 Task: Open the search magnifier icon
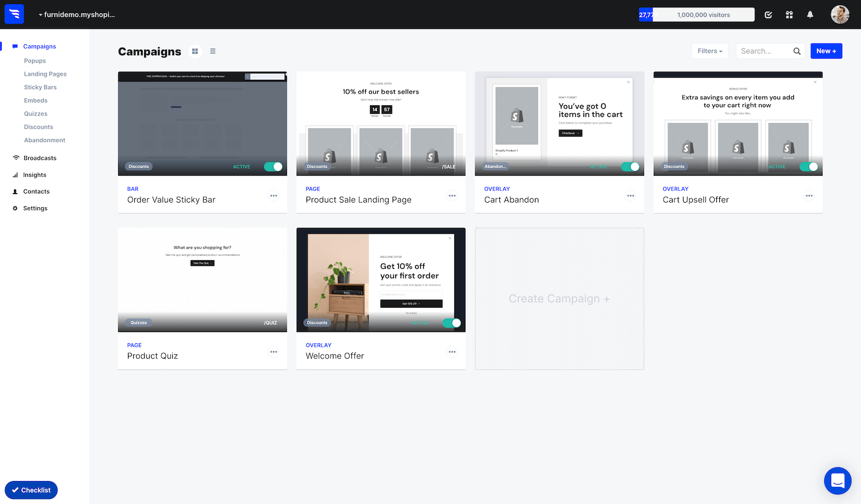tap(797, 51)
